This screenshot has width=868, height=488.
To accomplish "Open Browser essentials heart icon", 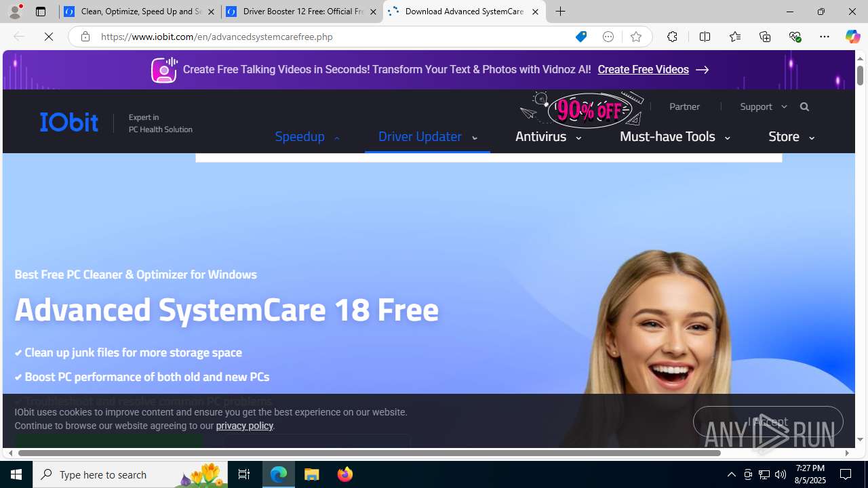I will 795,37.
